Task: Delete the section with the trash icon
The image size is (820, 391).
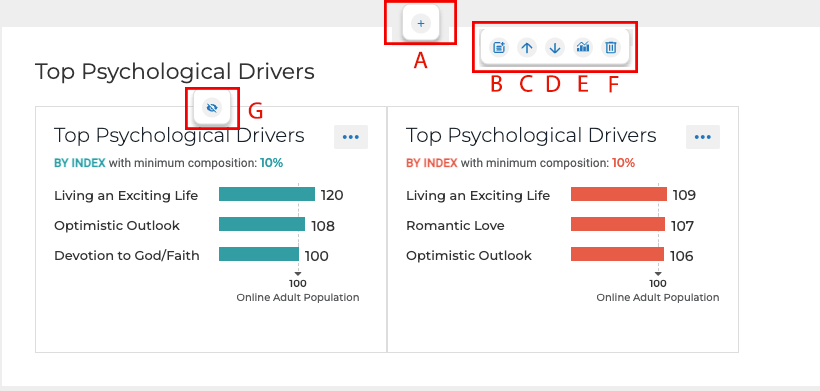Action: click(611, 48)
